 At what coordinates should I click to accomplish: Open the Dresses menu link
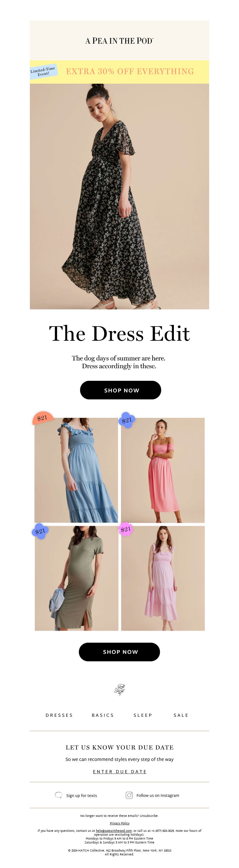[59, 715]
